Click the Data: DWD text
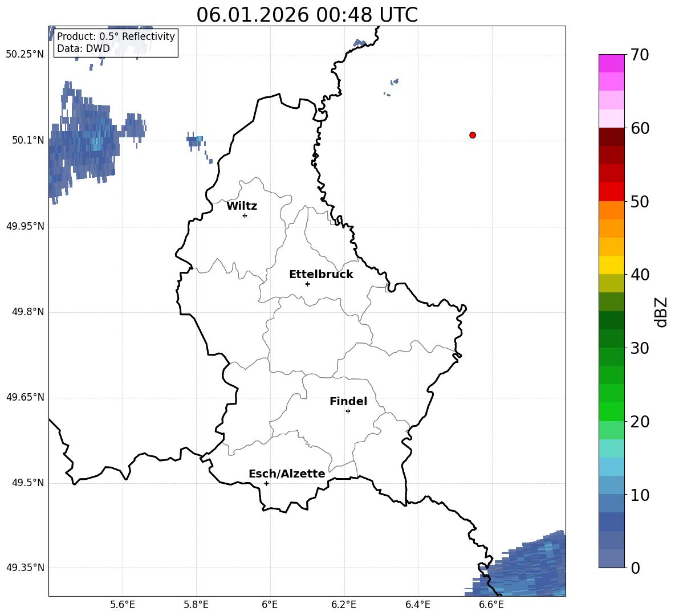This screenshot has width=675, height=616. (x=83, y=48)
